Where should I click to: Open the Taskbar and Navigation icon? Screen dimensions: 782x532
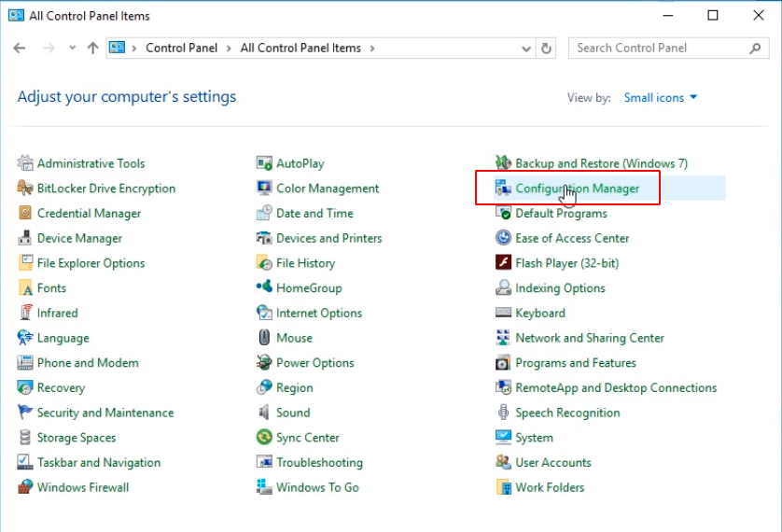pyautogui.click(x=25, y=462)
